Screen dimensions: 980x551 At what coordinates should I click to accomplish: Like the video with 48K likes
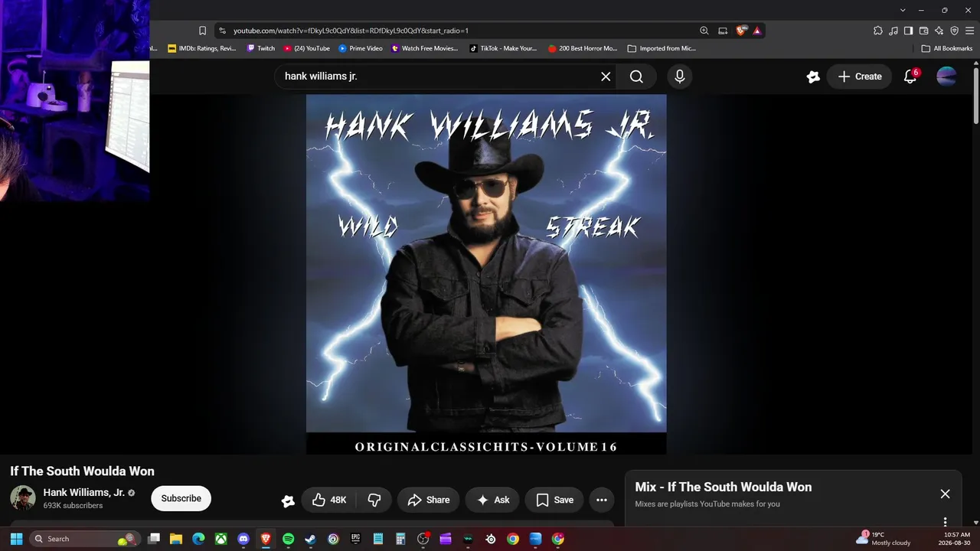tap(329, 500)
